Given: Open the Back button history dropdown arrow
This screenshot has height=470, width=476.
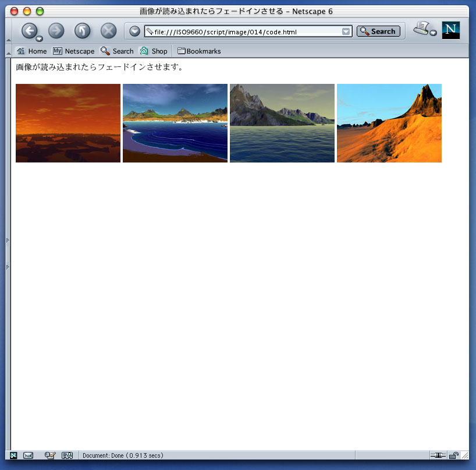Looking at the screenshot, I should pyautogui.click(x=39, y=38).
